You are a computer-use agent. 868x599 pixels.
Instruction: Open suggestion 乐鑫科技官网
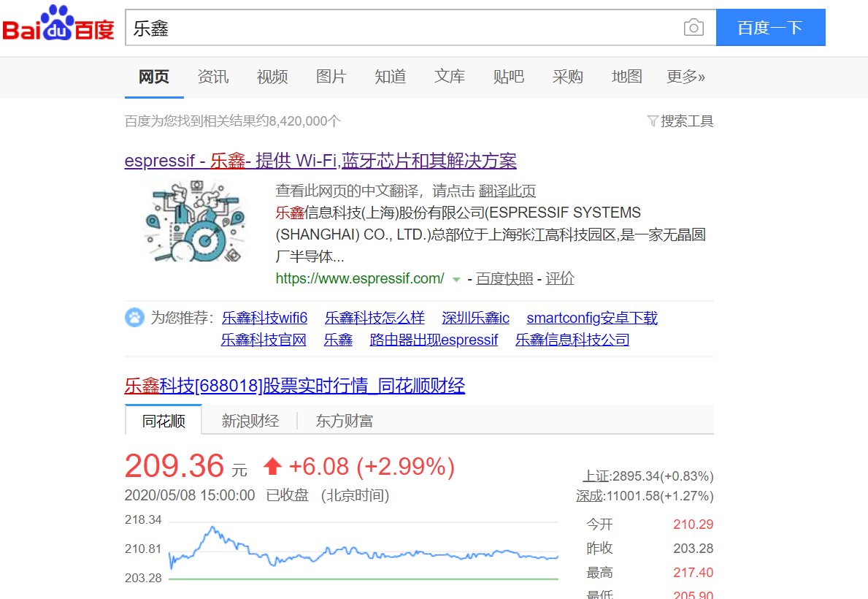264,340
